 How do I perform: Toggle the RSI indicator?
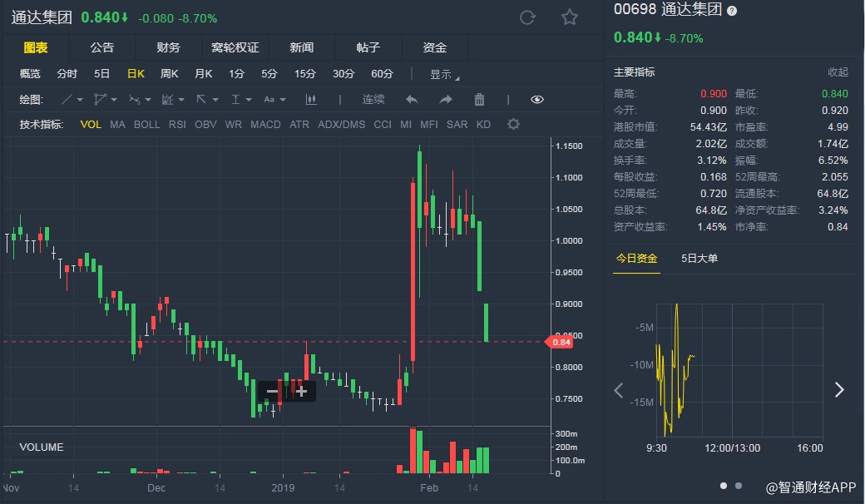point(177,125)
